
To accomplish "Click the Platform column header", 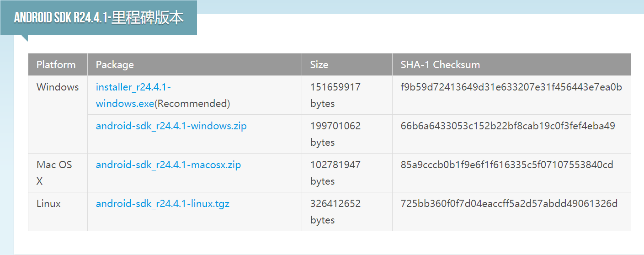I will [56, 64].
